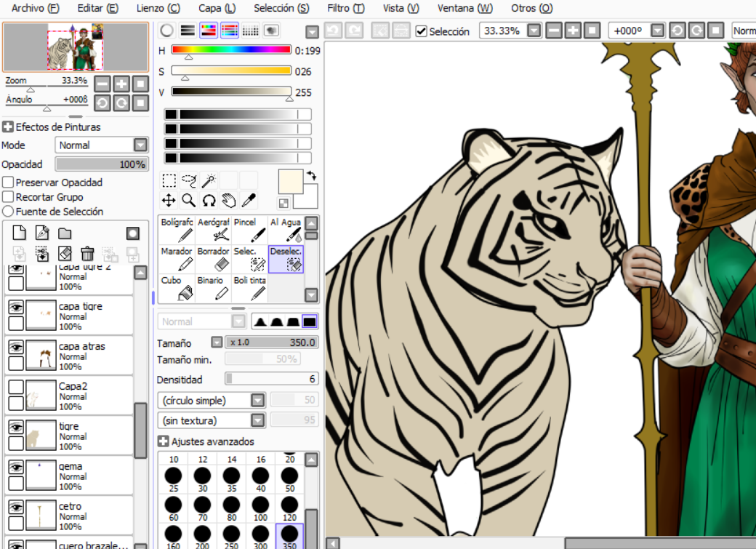Click the hue slider bar

coord(230,50)
